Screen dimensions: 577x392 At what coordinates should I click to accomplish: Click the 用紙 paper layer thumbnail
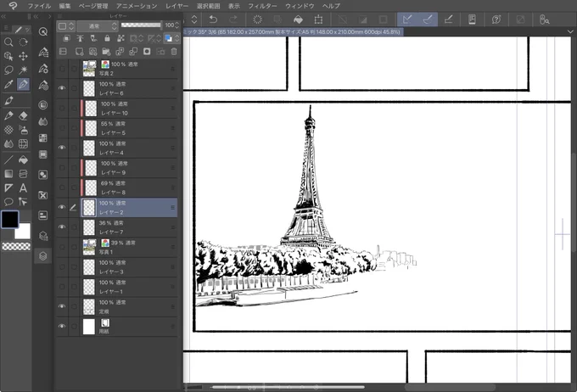coord(89,327)
